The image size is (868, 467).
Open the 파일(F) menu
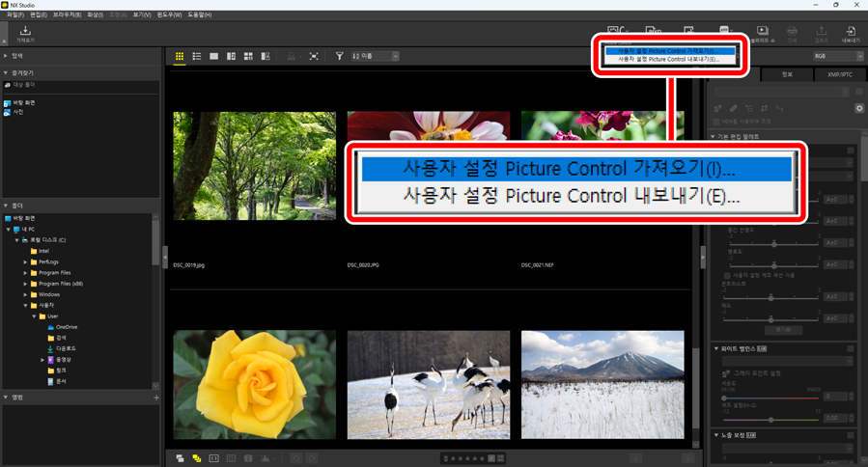click(x=15, y=15)
